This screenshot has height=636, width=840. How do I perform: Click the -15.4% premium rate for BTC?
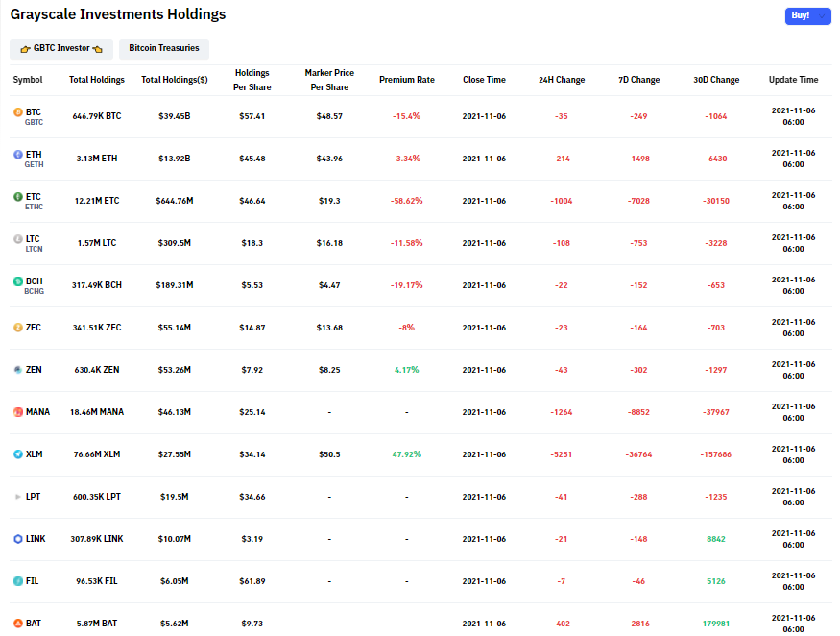click(x=407, y=116)
